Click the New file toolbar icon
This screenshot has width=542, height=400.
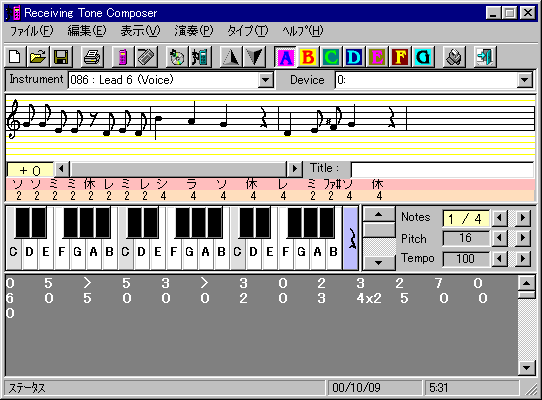[x=15, y=57]
